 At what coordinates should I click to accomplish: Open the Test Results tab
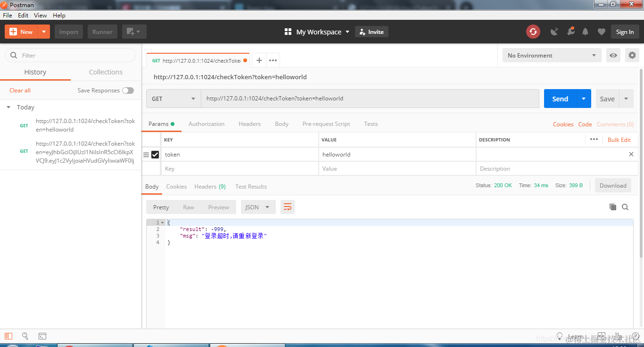pos(251,187)
